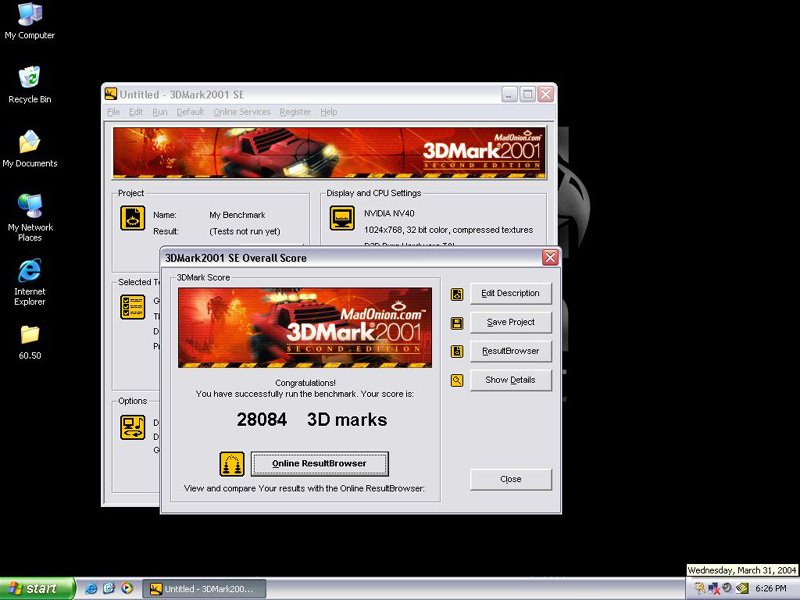Click the 3DMark2001 banner in score dialog
The height and width of the screenshot is (600, 800).
coord(305,328)
